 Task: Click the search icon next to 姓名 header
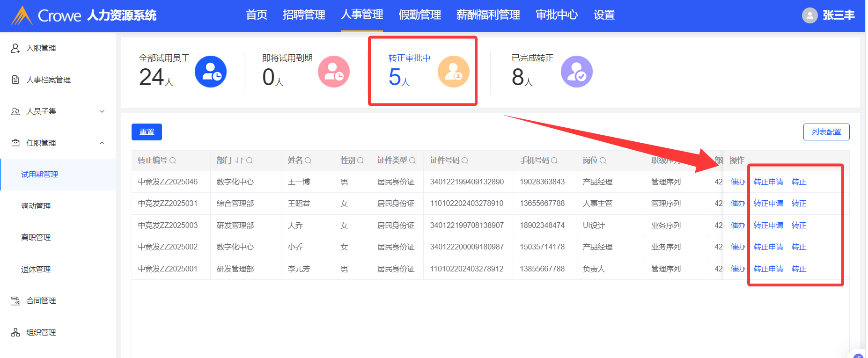(x=308, y=161)
